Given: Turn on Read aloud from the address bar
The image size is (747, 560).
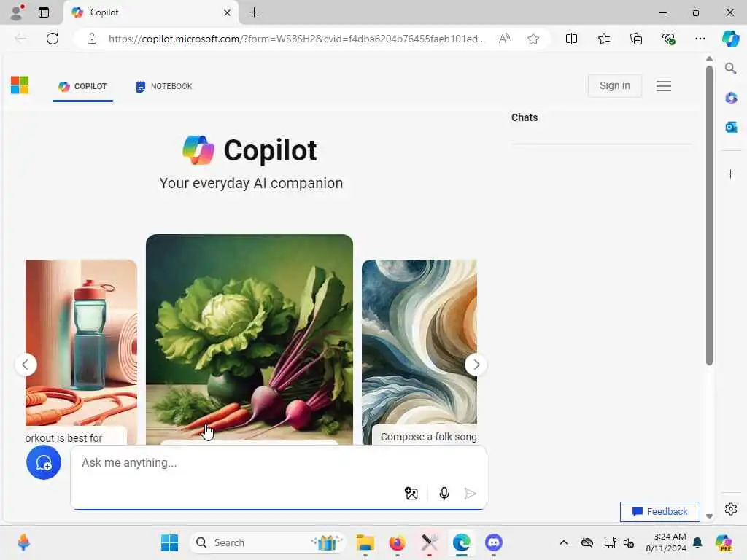Looking at the screenshot, I should [x=504, y=39].
